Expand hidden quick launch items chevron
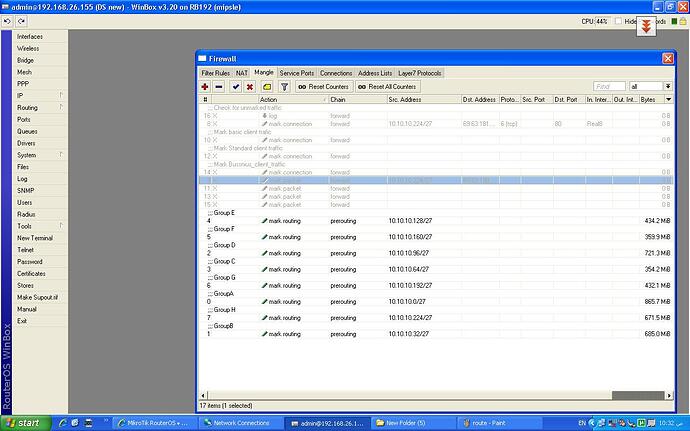The height and width of the screenshot is (431, 690). click(x=106, y=421)
